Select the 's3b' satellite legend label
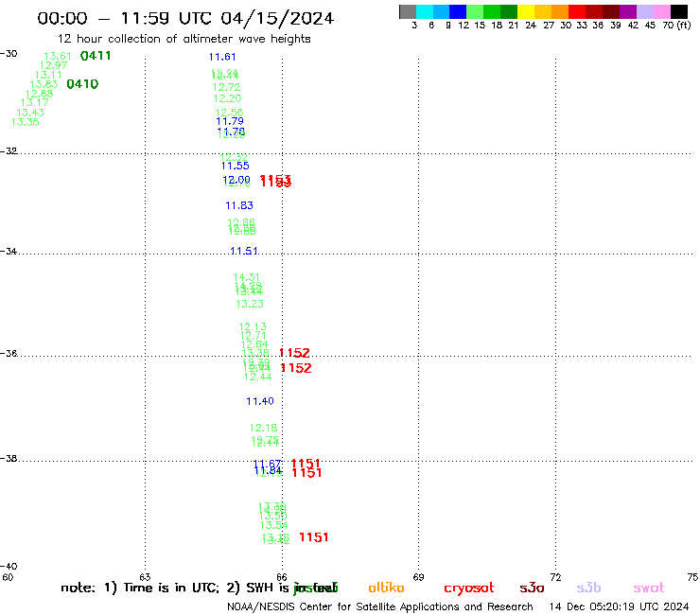The height and width of the screenshot is (615, 700). (x=588, y=588)
